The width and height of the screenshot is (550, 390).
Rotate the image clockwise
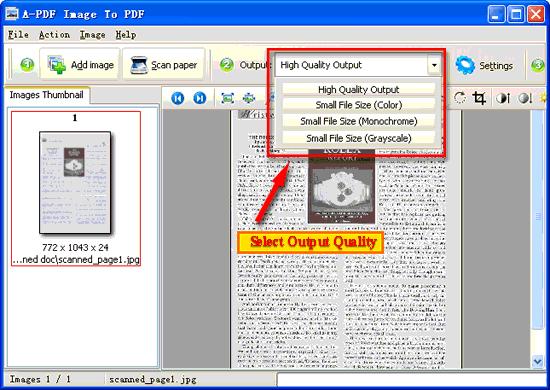[x=460, y=98]
